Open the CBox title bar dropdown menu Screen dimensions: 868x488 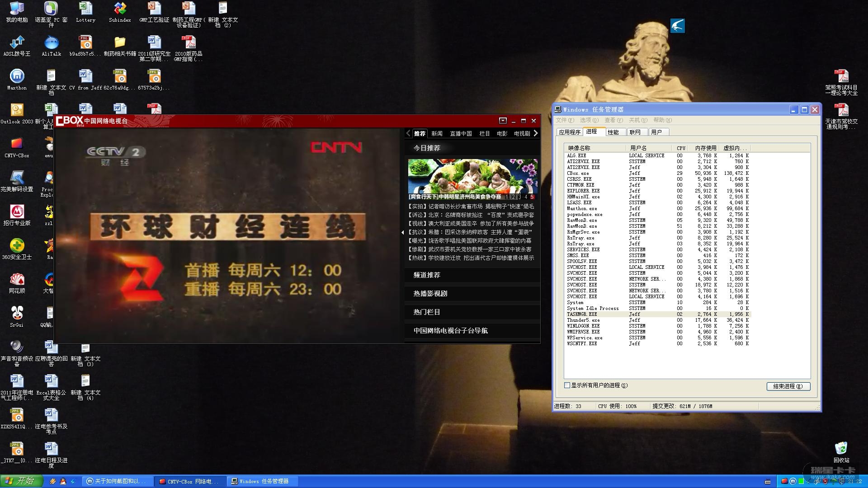click(x=503, y=121)
